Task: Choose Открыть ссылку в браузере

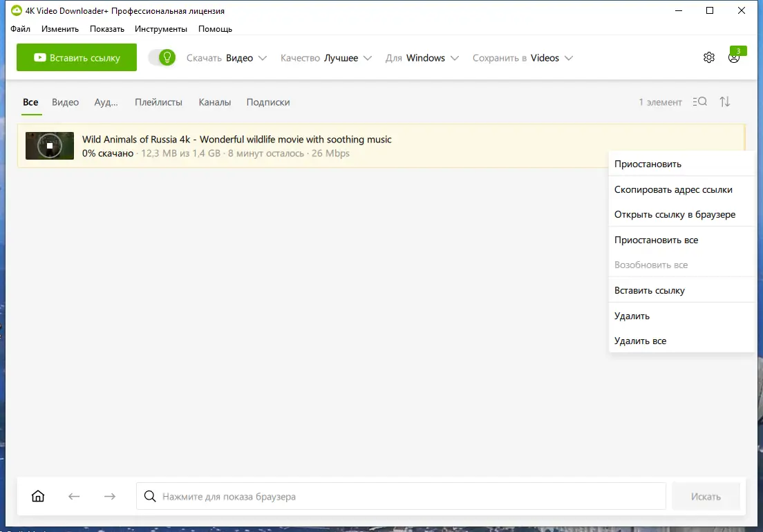Action: pos(681,214)
